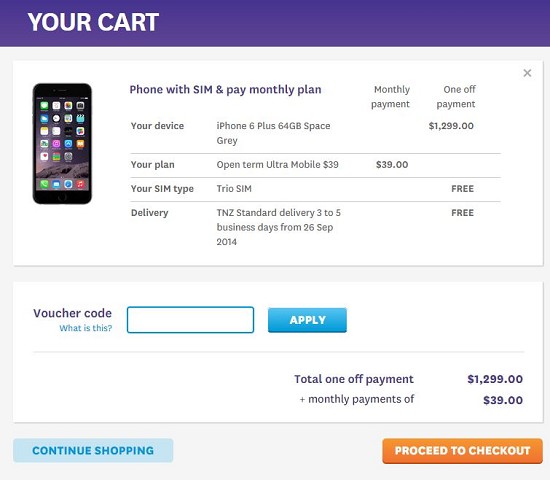Click the $1,299.00 device one off price
The height and width of the screenshot is (480, 550).
(451, 126)
